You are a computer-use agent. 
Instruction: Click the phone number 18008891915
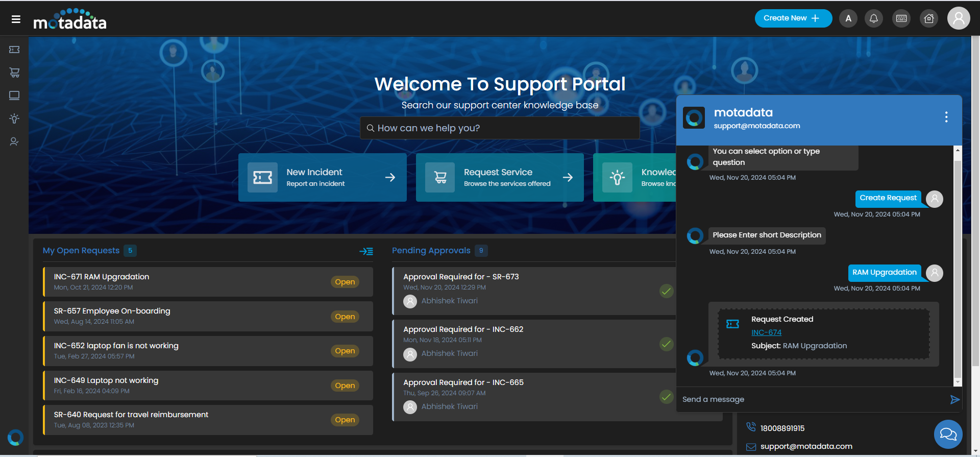click(x=782, y=428)
